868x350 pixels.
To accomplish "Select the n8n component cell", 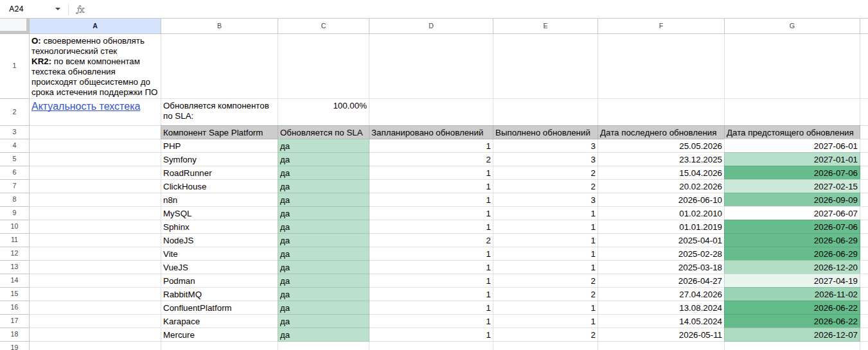I will 219,200.
